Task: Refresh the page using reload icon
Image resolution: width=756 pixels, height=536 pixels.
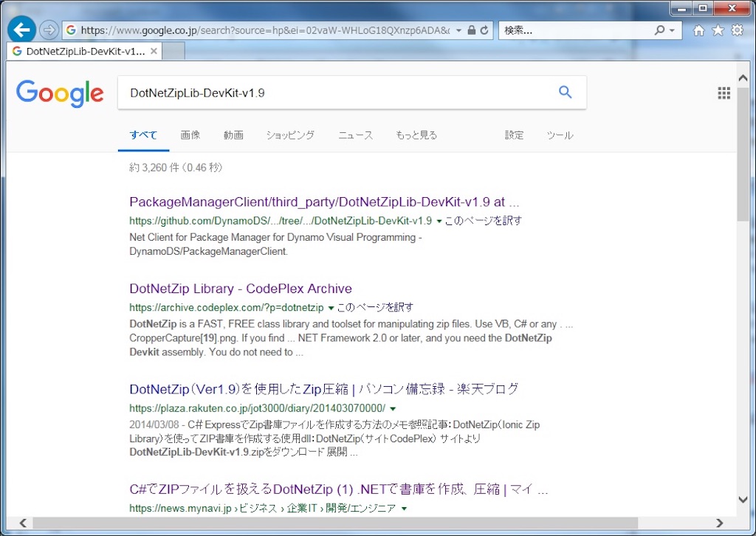Action: click(484, 30)
